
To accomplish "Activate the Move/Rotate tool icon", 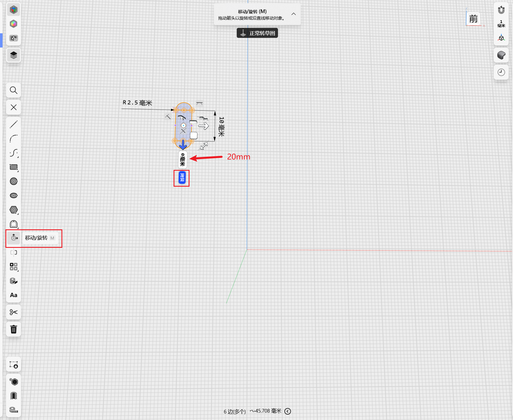I will click(14, 238).
